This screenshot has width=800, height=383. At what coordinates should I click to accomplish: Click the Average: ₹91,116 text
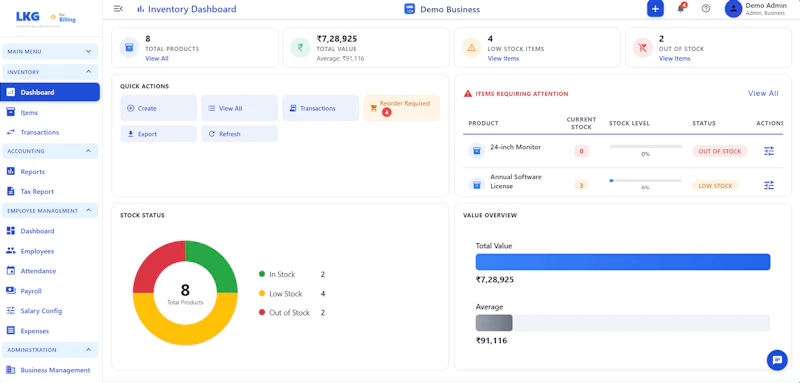point(340,59)
